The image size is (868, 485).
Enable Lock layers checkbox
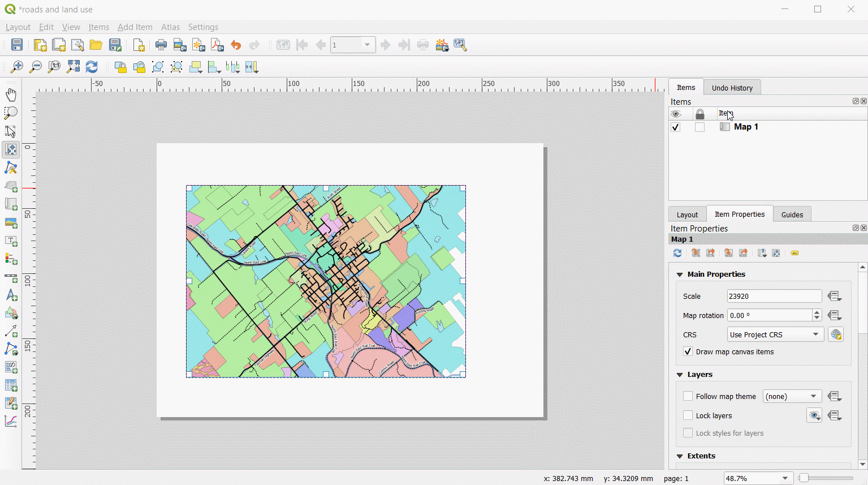tap(688, 415)
